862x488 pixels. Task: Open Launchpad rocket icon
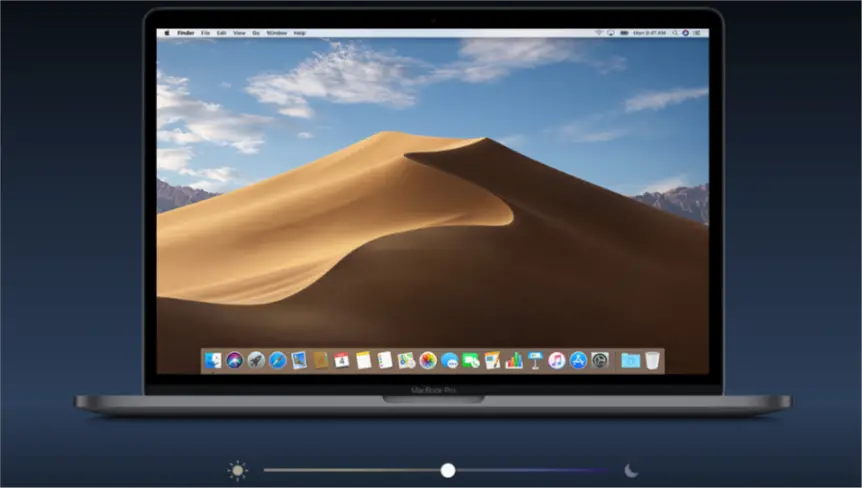pos(256,361)
